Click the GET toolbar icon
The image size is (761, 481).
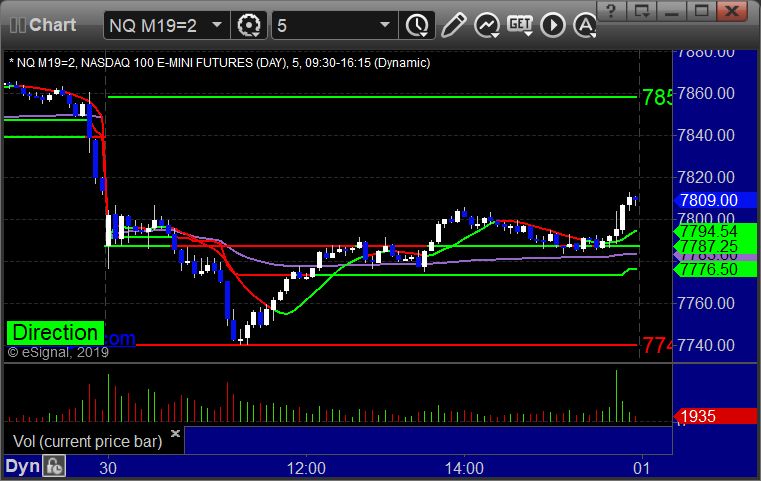520,25
